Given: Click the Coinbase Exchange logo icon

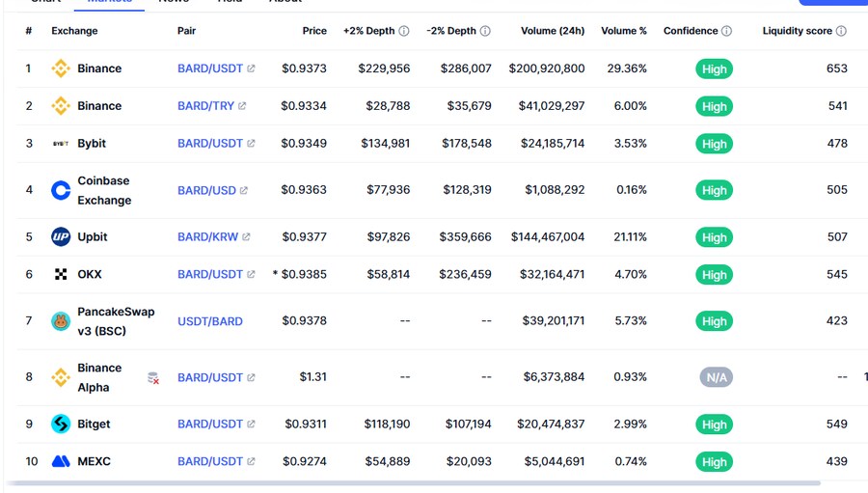Looking at the screenshot, I should tap(61, 190).
